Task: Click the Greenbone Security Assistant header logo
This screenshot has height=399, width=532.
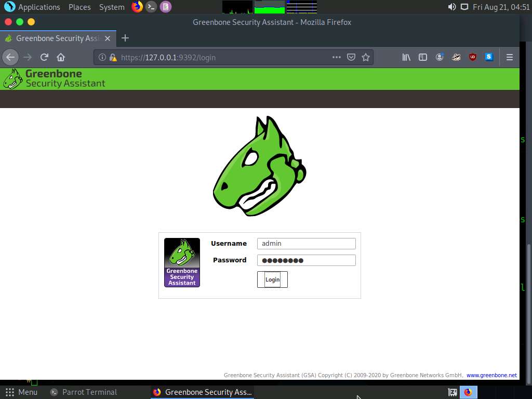Action: click(54, 79)
